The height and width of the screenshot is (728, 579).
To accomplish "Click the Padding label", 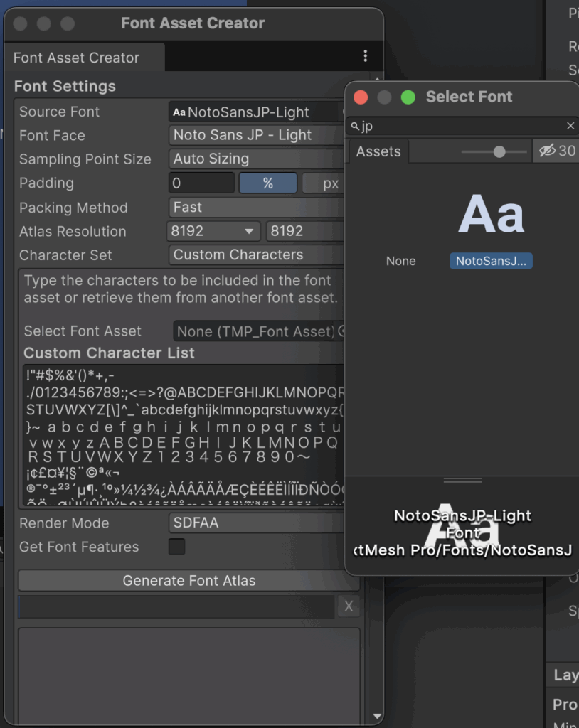I will 46,183.
